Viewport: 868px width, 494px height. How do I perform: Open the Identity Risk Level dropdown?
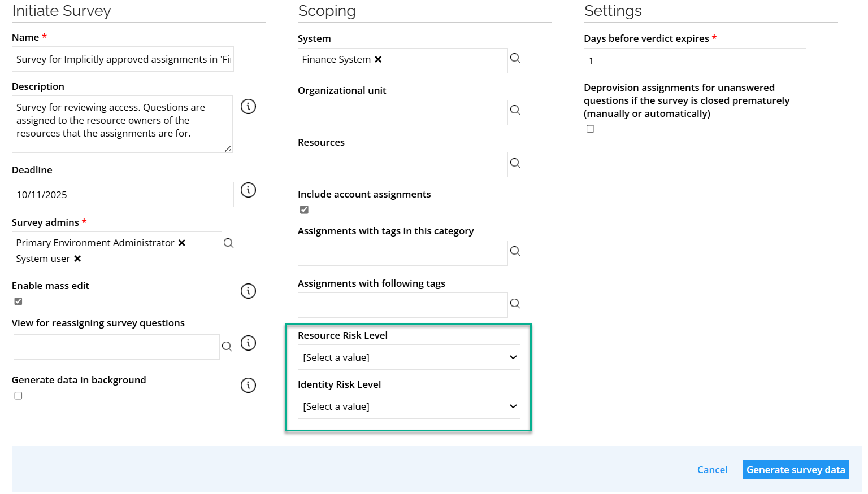409,406
